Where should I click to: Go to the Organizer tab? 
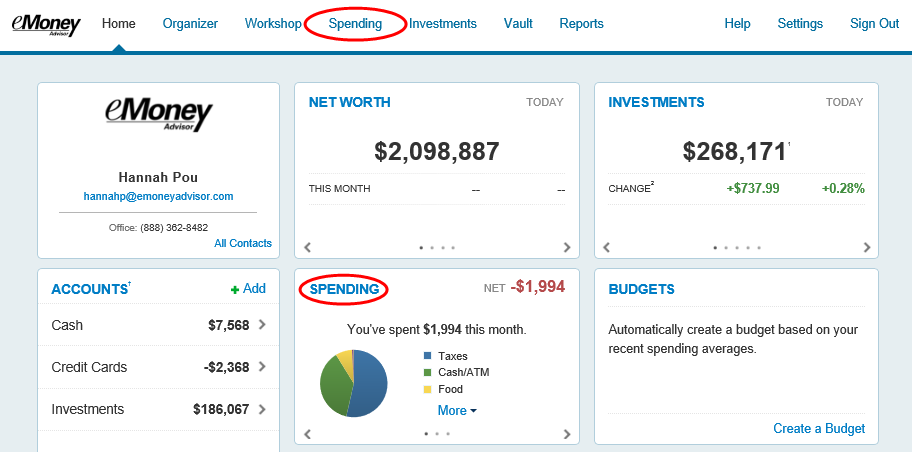coord(190,24)
